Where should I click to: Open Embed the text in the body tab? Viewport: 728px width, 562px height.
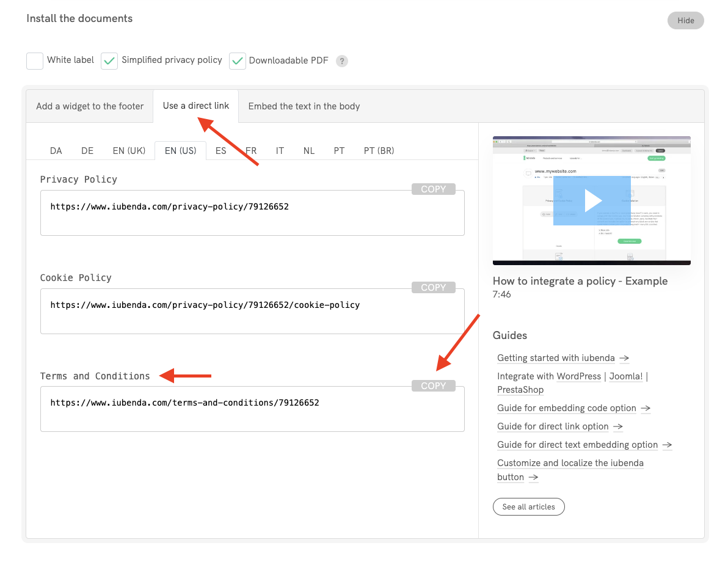[x=304, y=106]
